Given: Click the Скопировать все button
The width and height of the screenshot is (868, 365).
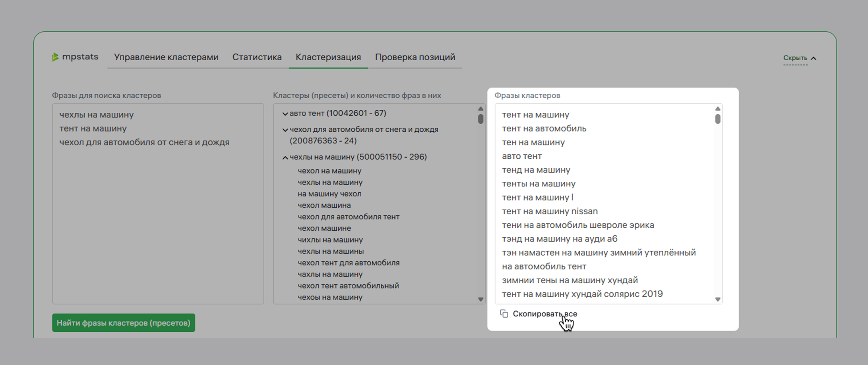Looking at the screenshot, I should (x=545, y=314).
